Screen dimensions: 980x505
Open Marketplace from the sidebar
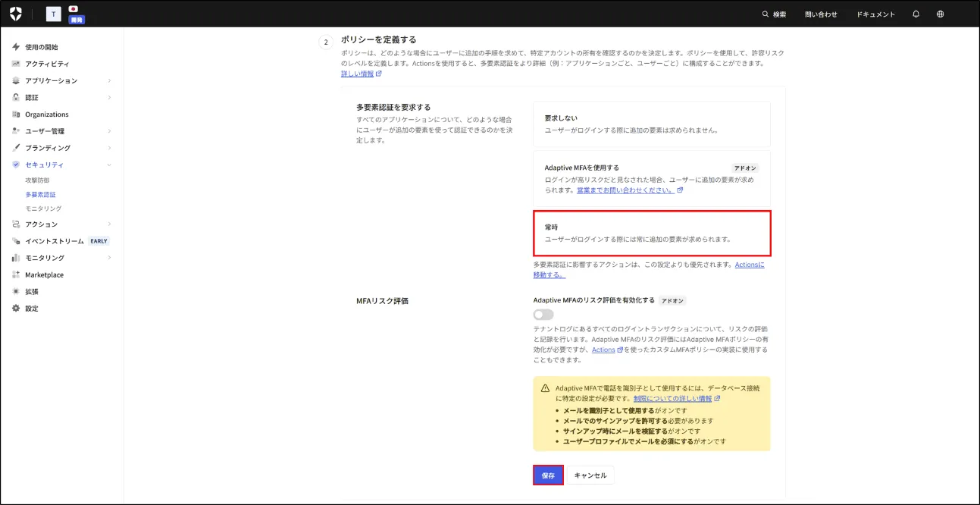click(44, 274)
